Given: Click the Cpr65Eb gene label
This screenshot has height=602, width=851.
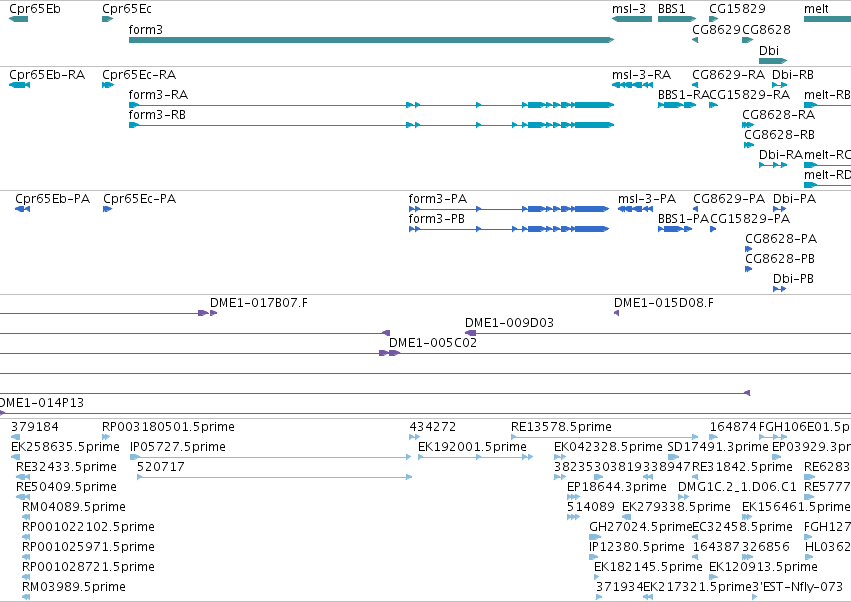Looking at the screenshot, I should pyautogui.click(x=35, y=9).
